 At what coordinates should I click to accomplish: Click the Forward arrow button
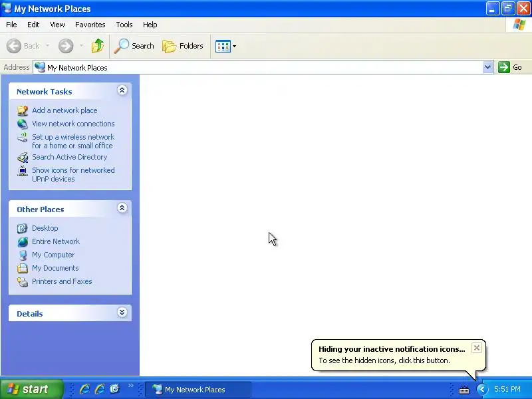66,46
